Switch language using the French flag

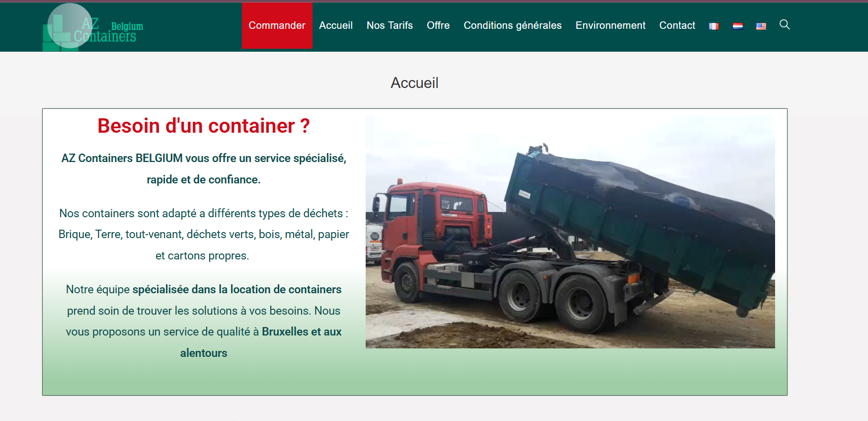click(x=714, y=26)
